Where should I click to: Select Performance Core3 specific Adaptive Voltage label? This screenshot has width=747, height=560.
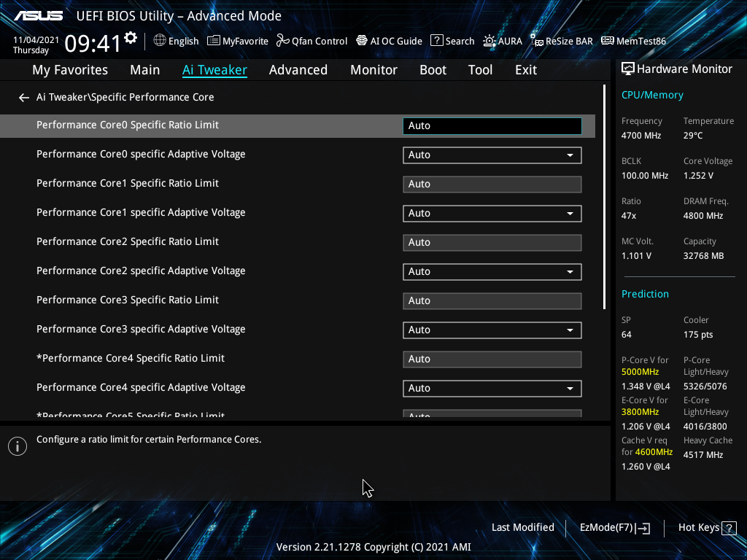point(141,329)
